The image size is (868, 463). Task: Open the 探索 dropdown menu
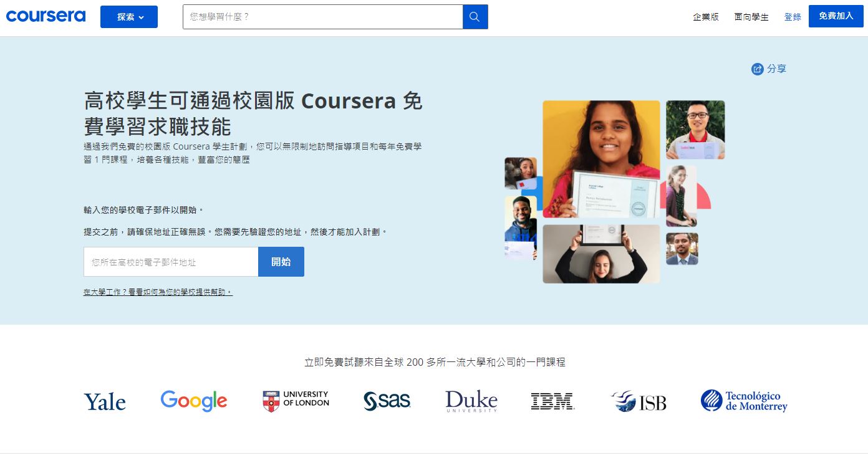click(x=129, y=17)
